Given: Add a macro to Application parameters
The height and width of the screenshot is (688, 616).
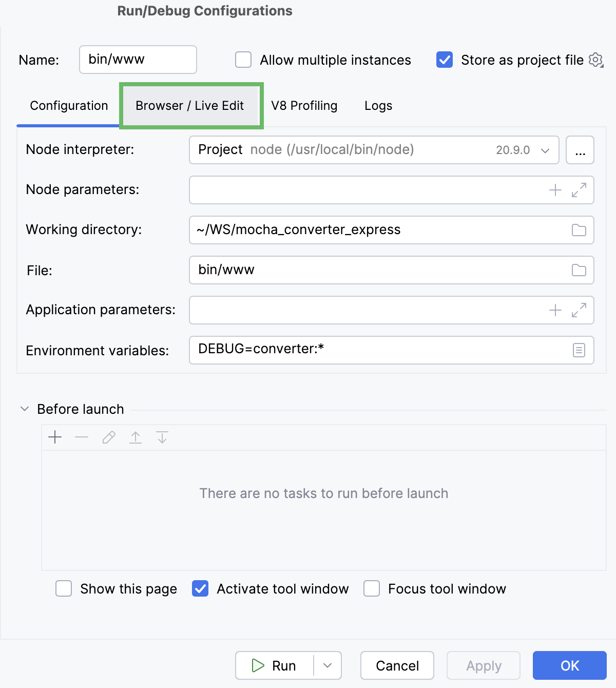Looking at the screenshot, I should point(555,310).
